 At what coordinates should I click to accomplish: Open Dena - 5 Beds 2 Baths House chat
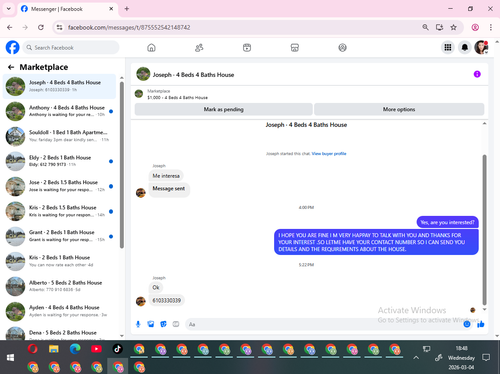point(59,333)
